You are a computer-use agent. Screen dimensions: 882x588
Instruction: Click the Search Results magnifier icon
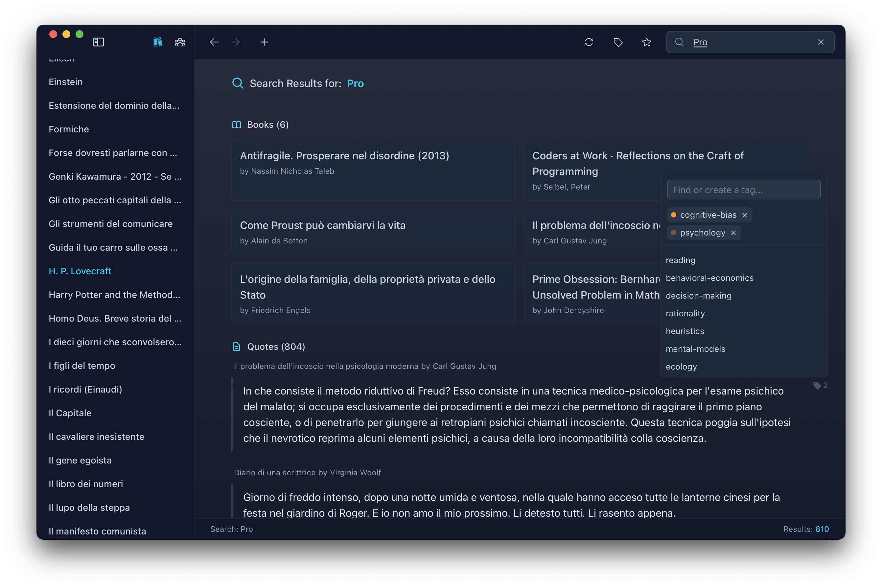click(x=238, y=83)
